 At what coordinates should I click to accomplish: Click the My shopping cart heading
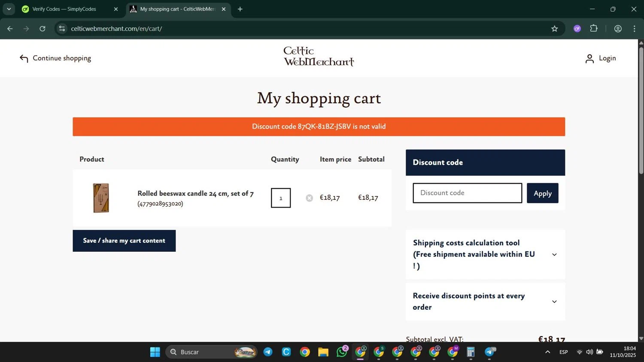(319, 98)
